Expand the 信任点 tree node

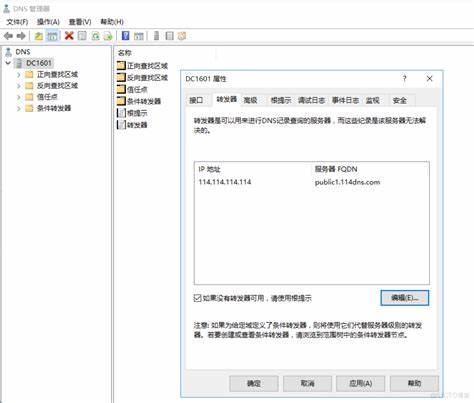tap(19, 97)
